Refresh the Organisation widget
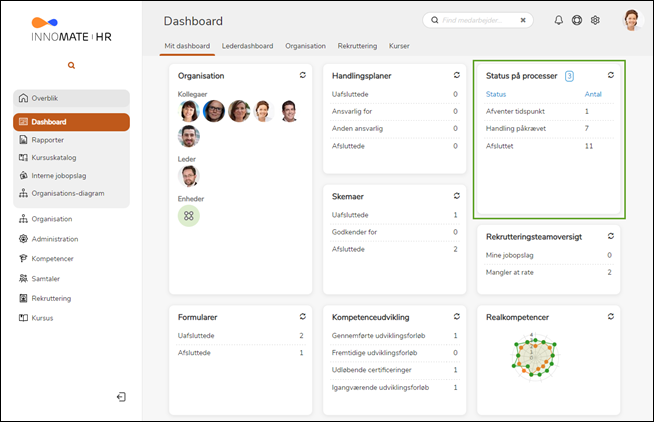This screenshot has height=422, width=654. [x=302, y=75]
